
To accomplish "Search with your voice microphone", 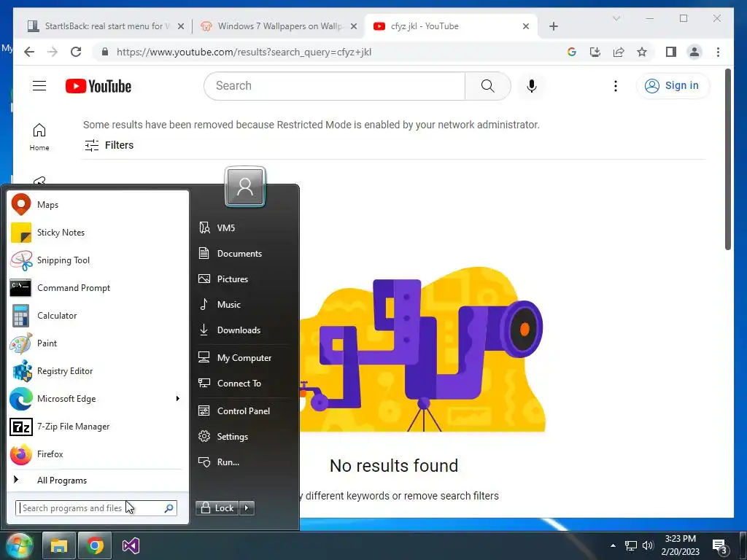I will coord(532,86).
